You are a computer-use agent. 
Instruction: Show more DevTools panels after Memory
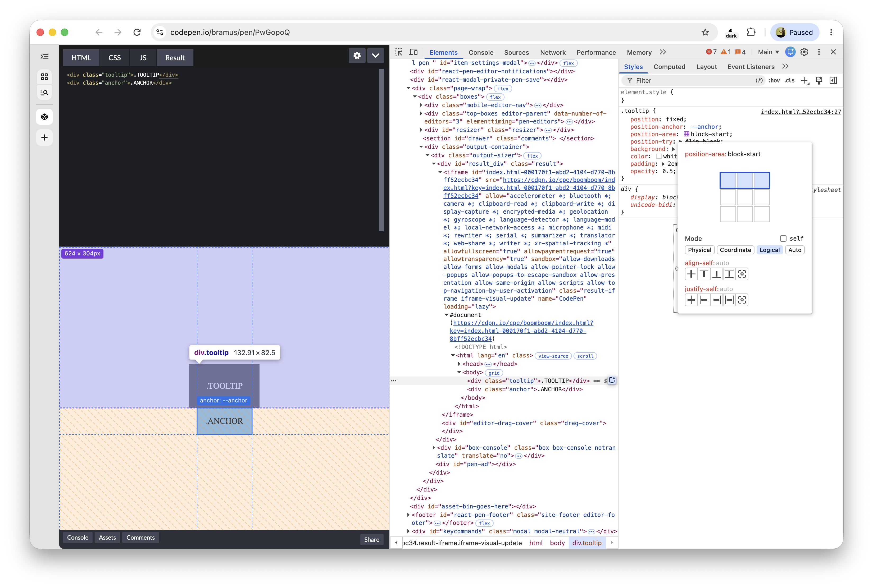tap(663, 52)
